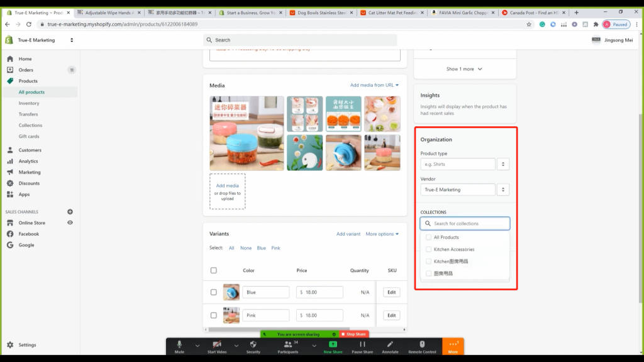Open the More menu in the Zoom toolbar
The image size is (644, 362).
453,345
